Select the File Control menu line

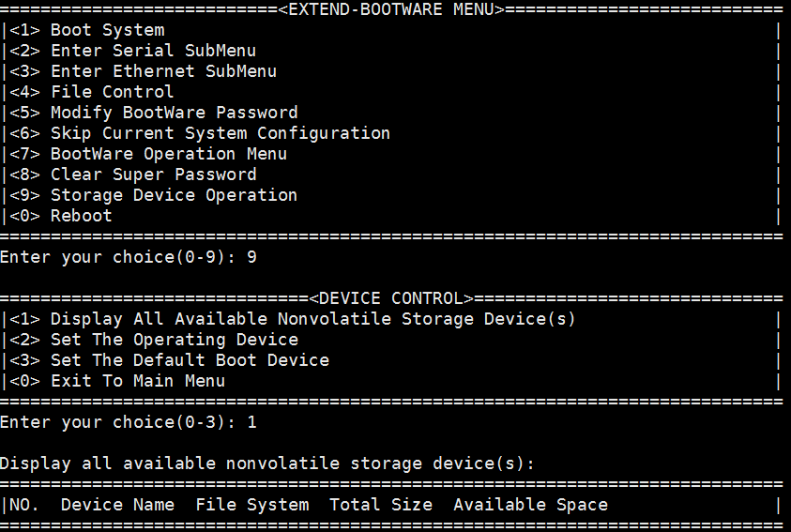[112, 92]
